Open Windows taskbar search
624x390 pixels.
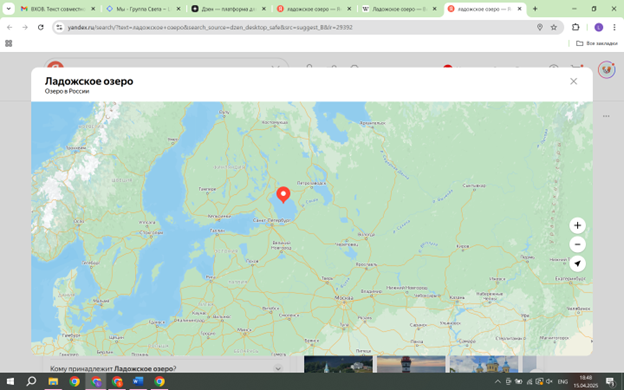pos(31,381)
